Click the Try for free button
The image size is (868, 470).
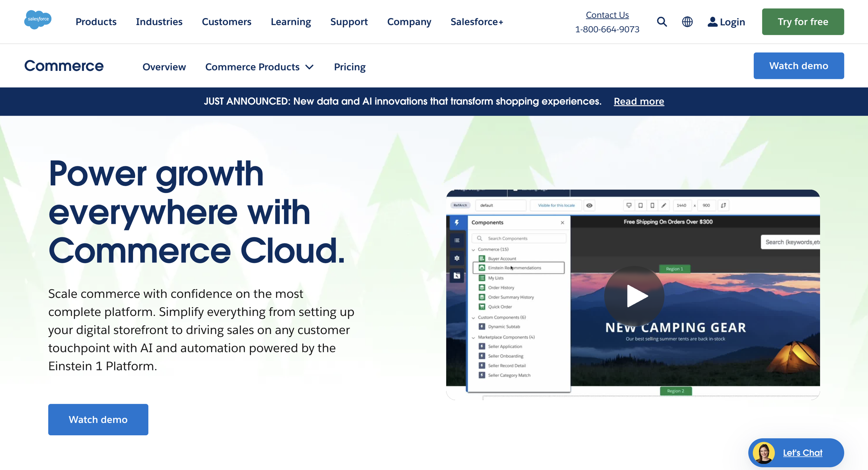coord(803,22)
